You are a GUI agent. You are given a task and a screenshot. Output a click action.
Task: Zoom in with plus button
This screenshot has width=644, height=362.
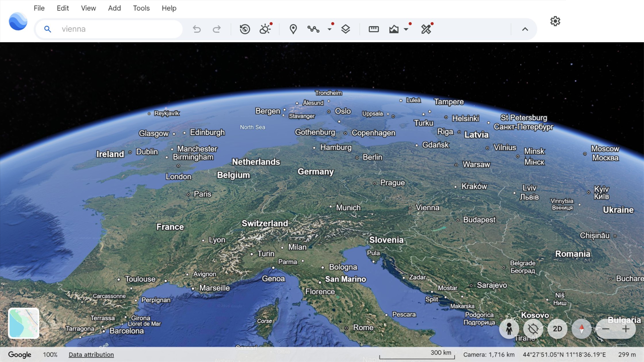tap(626, 329)
